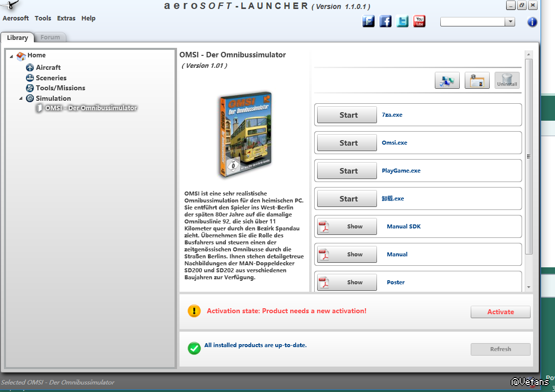Click the PDF icon beside Manual SDK

[324, 226]
